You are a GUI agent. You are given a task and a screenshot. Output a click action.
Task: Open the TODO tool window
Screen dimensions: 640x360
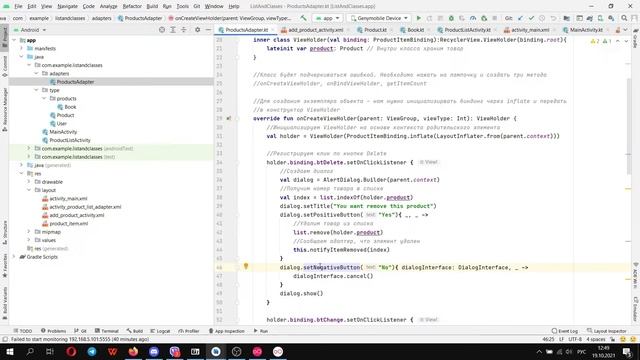tap(23, 331)
